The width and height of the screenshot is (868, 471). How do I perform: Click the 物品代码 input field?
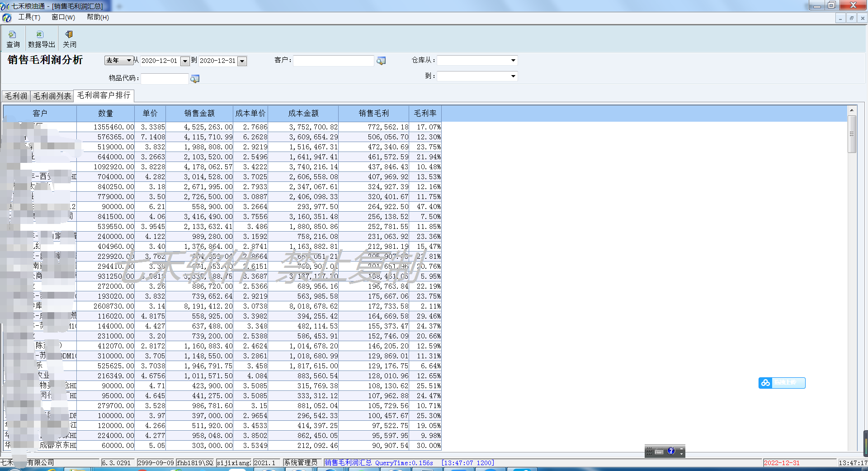coord(165,79)
